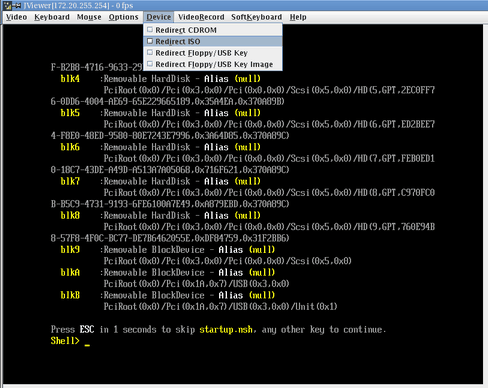This screenshot has width=488, height=388.
Task: Toggle Redirect Floppy/USB Key Image checkbox
Action: (x=150, y=64)
